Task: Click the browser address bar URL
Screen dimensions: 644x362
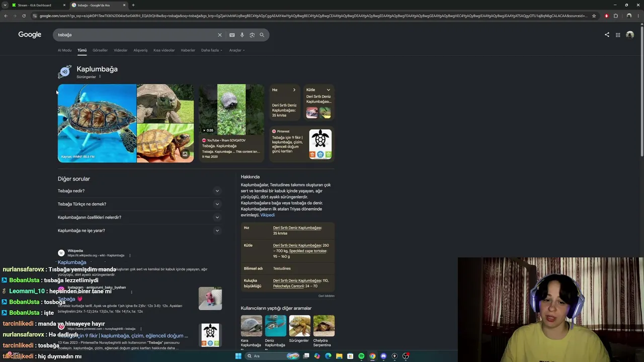Action: click(313, 16)
